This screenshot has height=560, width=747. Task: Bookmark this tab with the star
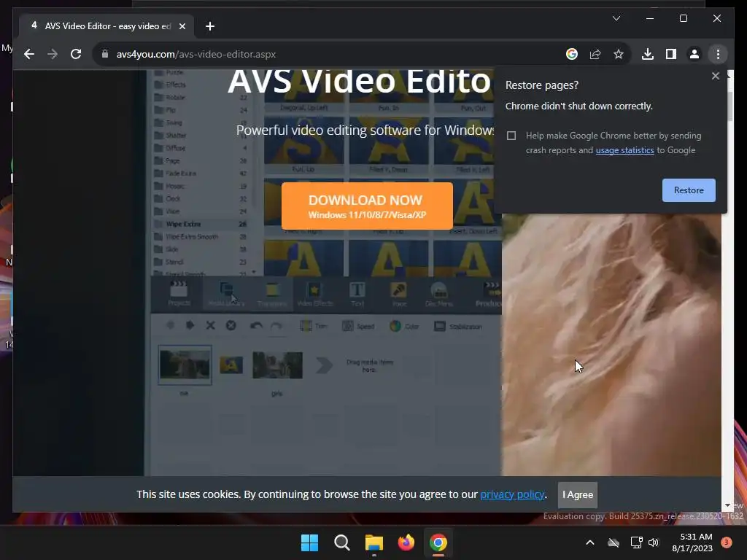(619, 54)
